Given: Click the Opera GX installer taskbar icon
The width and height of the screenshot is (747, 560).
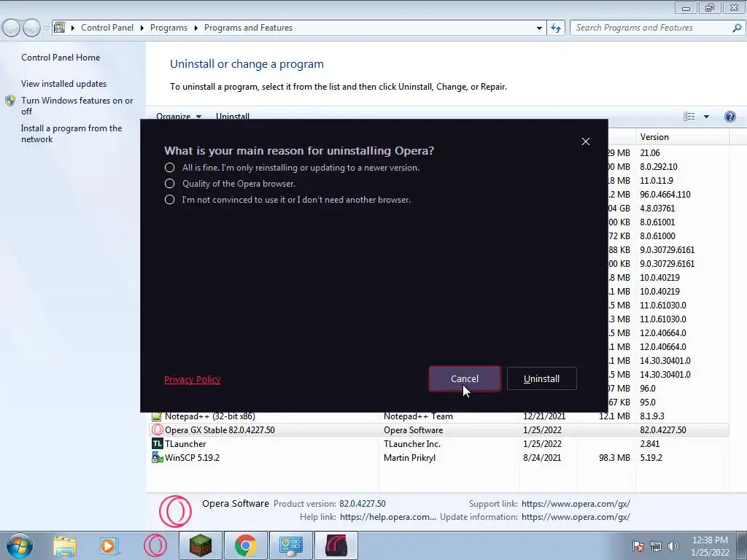Looking at the screenshot, I should click(x=336, y=545).
